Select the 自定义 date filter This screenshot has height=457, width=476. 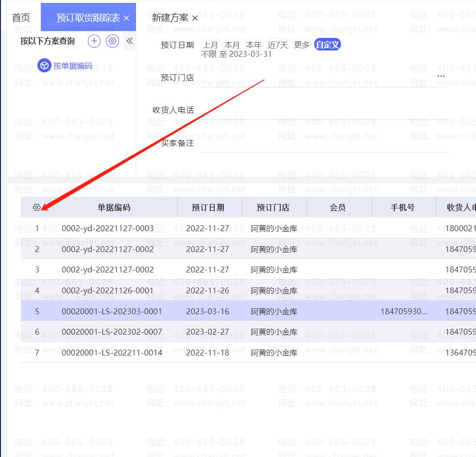tap(327, 45)
